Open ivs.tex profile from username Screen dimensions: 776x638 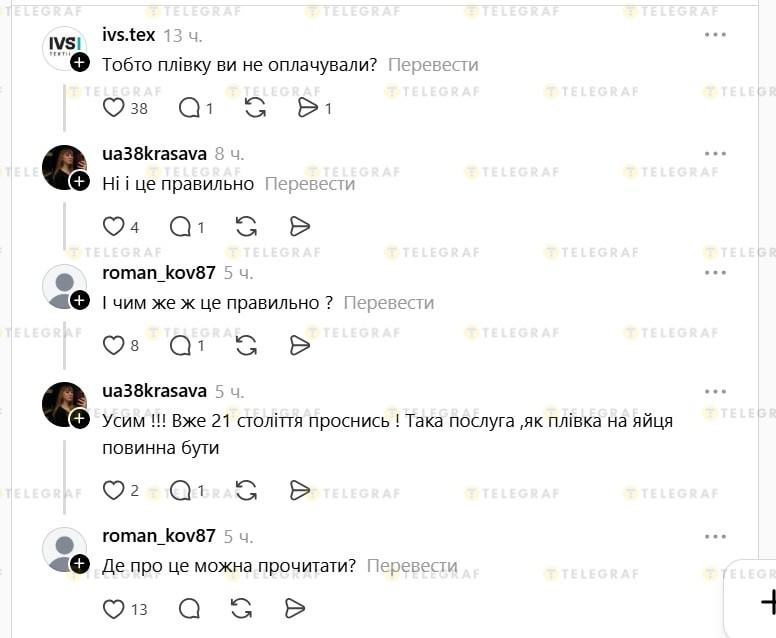pos(128,35)
